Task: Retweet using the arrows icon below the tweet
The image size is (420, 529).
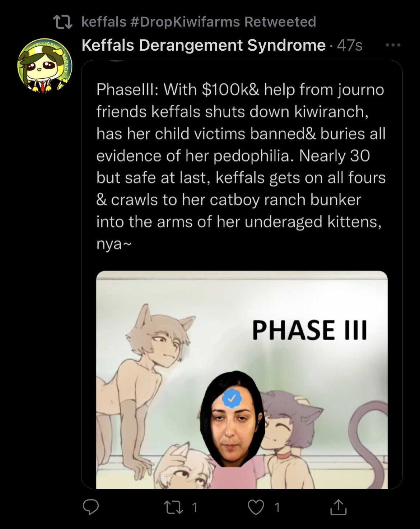Action: (x=173, y=507)
